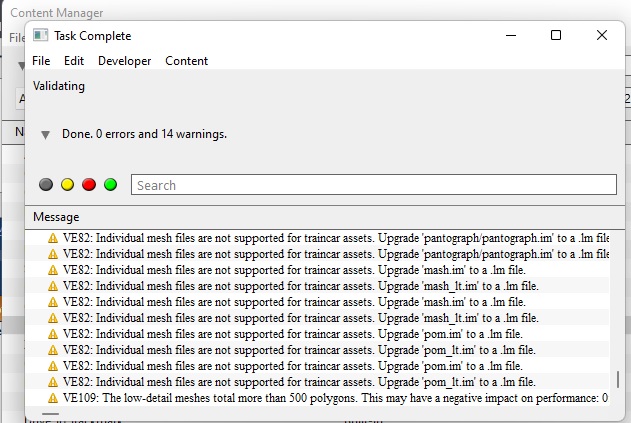Click the Message column header
The width and height of the screenshot is (631, 423).
pyautogui.click(x=56, y=217)
